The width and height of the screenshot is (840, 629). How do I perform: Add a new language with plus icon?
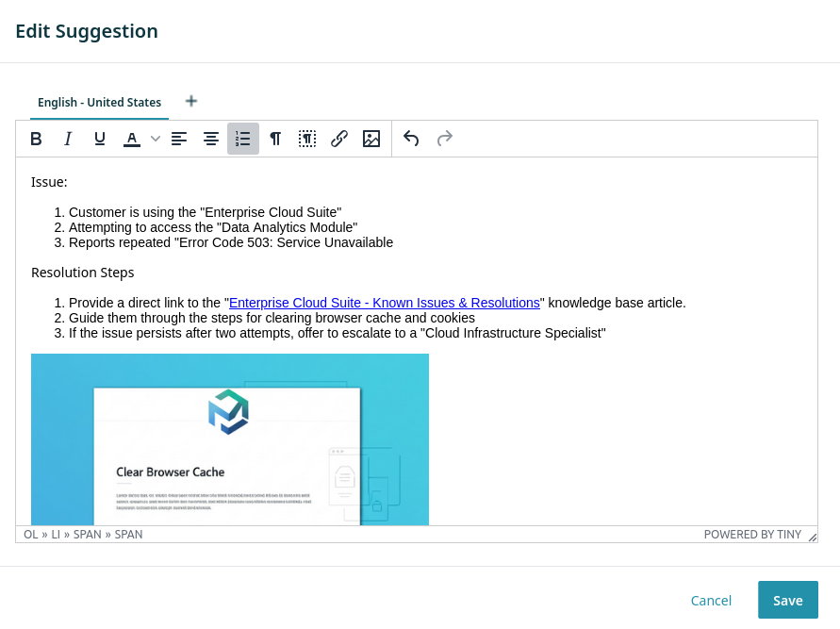tap(191, 101)
